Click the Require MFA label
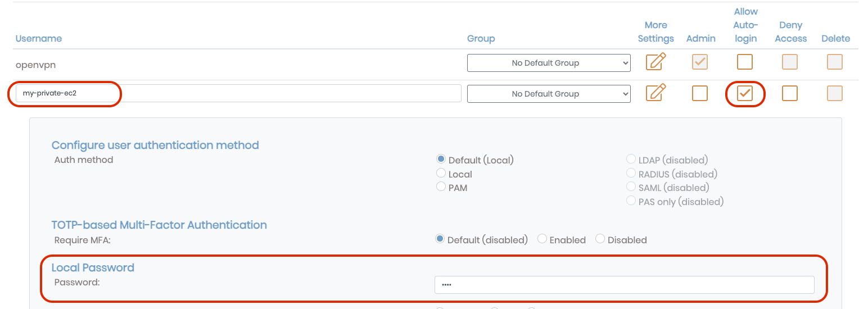This screenshot has height=309, width=868. pyautogui.click(x=83, y=240)
